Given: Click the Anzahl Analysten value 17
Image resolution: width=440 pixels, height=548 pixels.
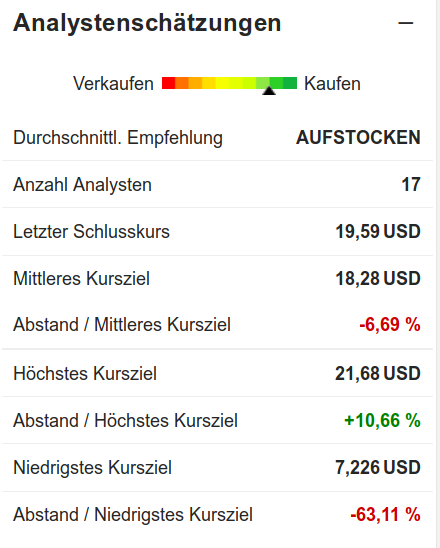Looking at the screenshot, I should [x=411, y=185].
